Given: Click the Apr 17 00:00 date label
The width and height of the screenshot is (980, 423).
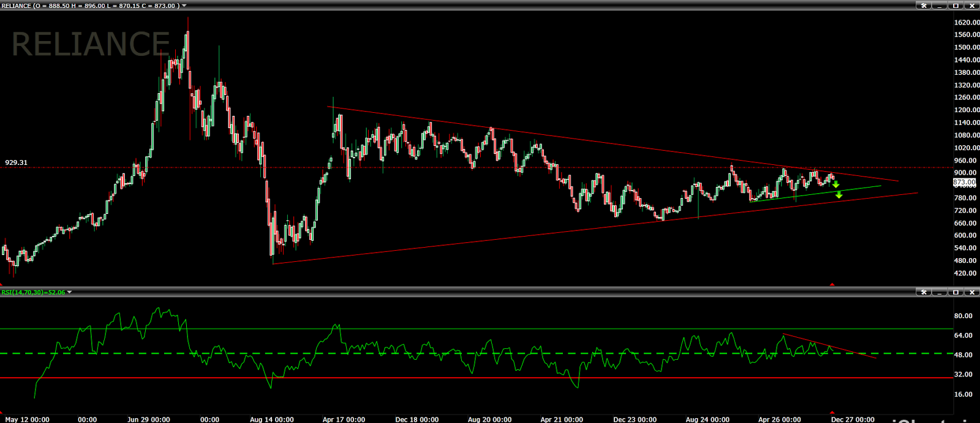Looking at the screenshot, I should [344, 419].
